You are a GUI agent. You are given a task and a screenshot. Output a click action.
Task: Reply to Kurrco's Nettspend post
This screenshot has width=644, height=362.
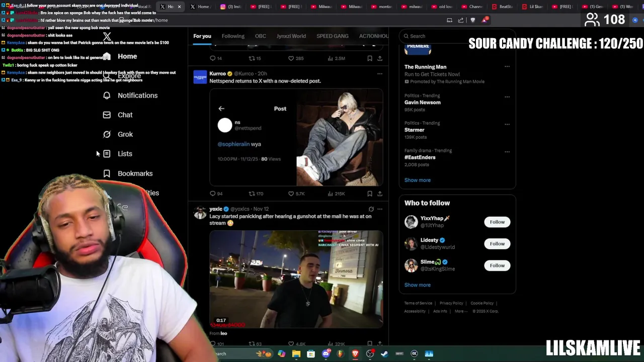coord(216,194)
